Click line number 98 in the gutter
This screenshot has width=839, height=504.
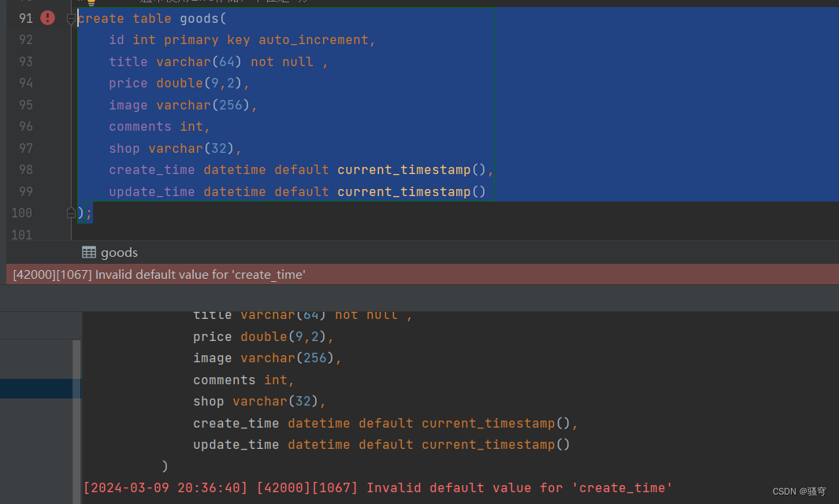26,169
